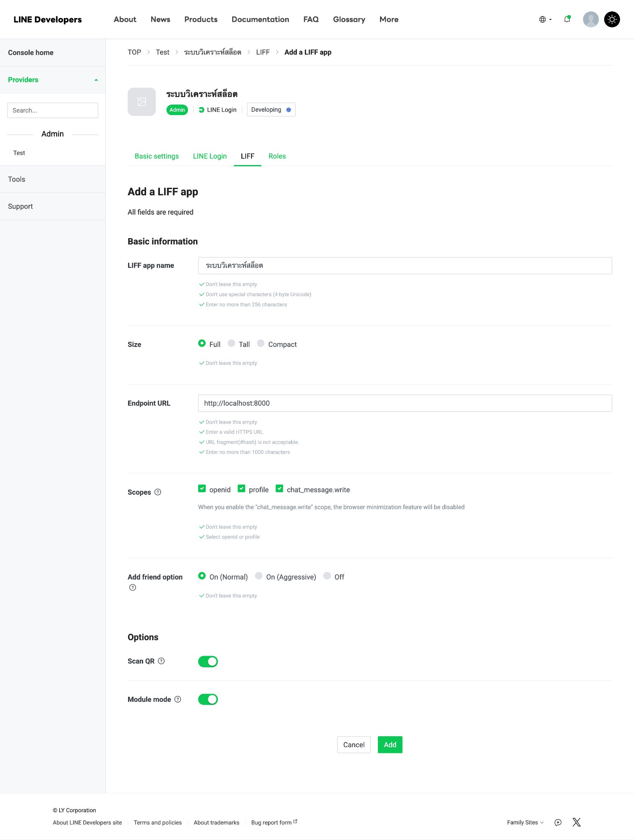Screen dimensions: 634x840
Task: Click the LINE Developers logo
Action: pyautogui.click(x=48, y=19)
